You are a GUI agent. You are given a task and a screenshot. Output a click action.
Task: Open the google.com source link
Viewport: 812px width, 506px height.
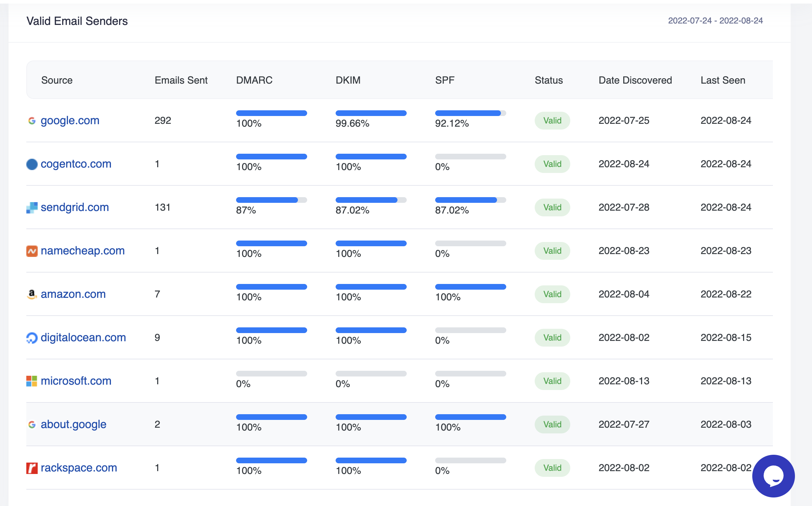70,121
